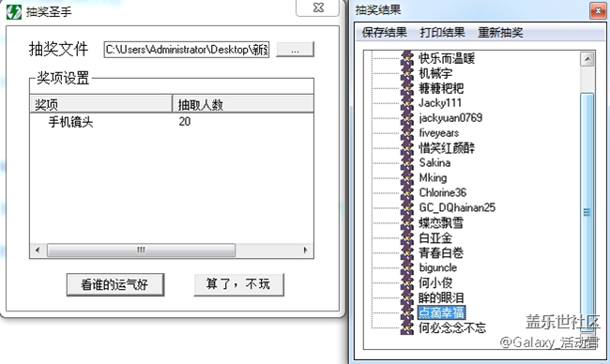Click user icon beside fiveyears
The height and width of the screenshot is (364, 610).
(407, 132)
